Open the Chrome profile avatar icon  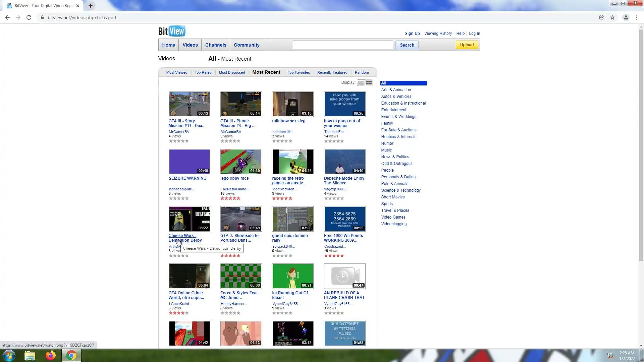626,17
